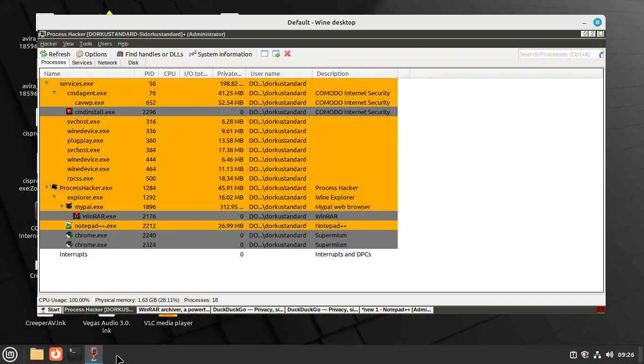The width and height of the screenshot is (644, 364).
Task: Open the Hacker menu
Action: [x=48, y=44]
